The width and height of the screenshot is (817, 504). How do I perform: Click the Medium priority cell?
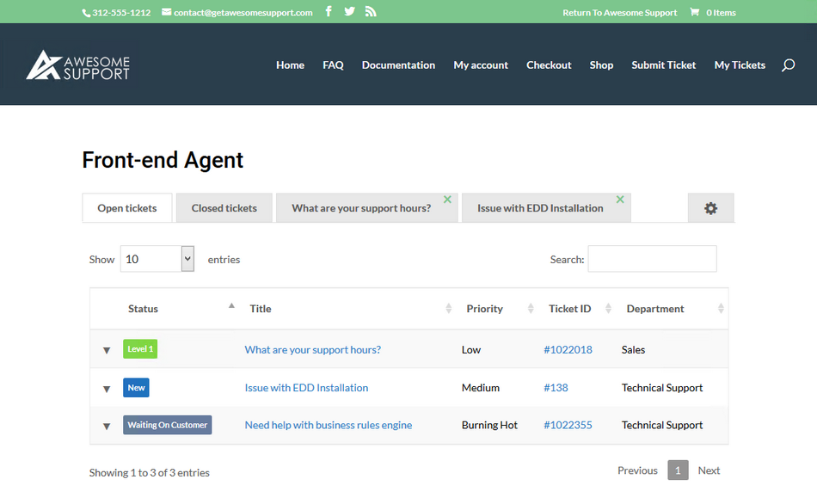click(481, 388)
